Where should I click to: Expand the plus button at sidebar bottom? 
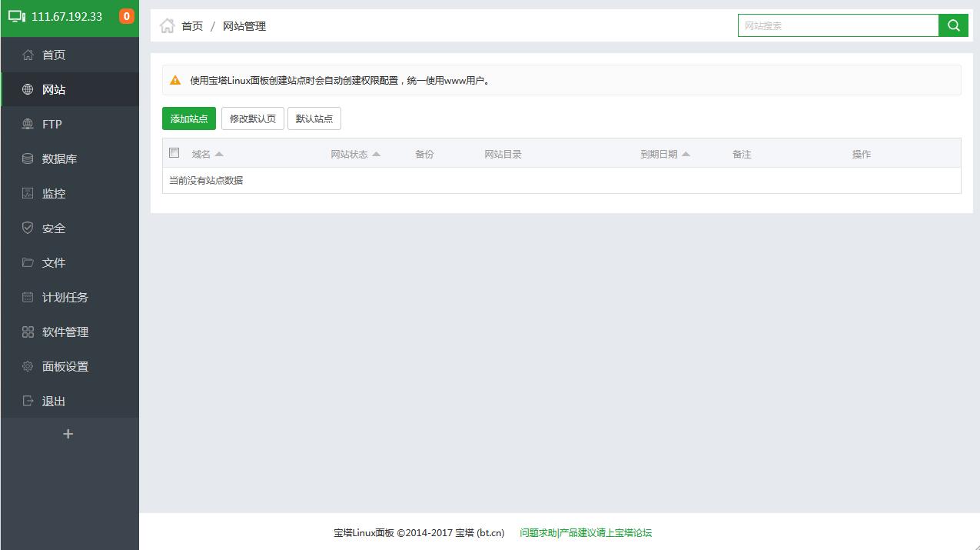[68, 433]
